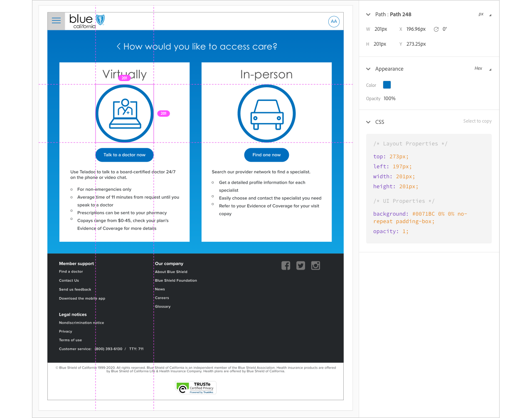Click Talk to a doctor now button
The height and width of the screenshot is (418, 532).
pos(125,155)
